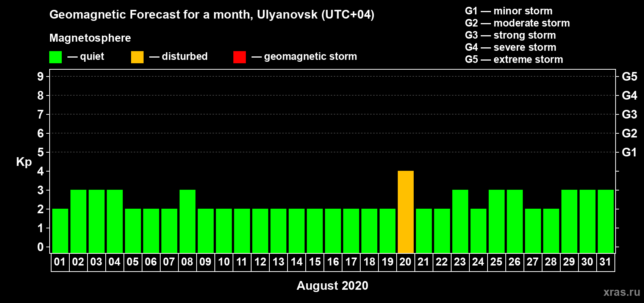This screenshot has width=644, height=303.
Task: Click date label 04 on the axis
Action: point(114,262)
